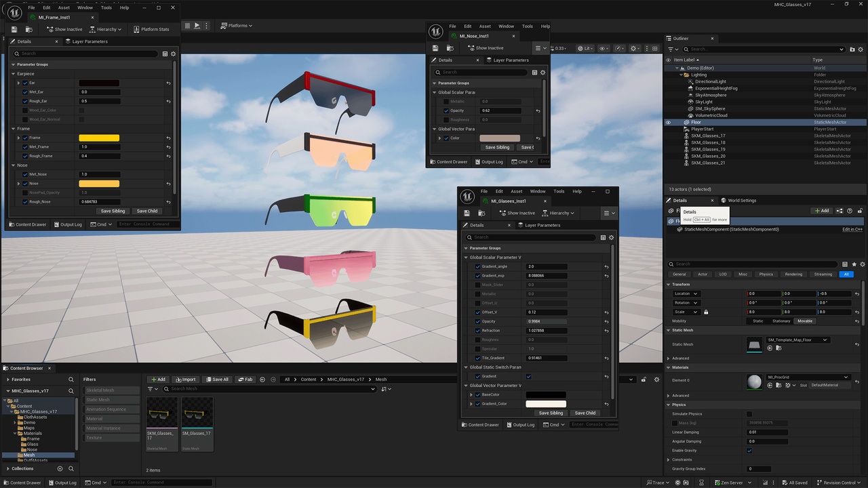Image resolution: width=868 pixels, height=488 pixels.
Task: Play the level with the main toolbar play button
Action: pos(197,26)
